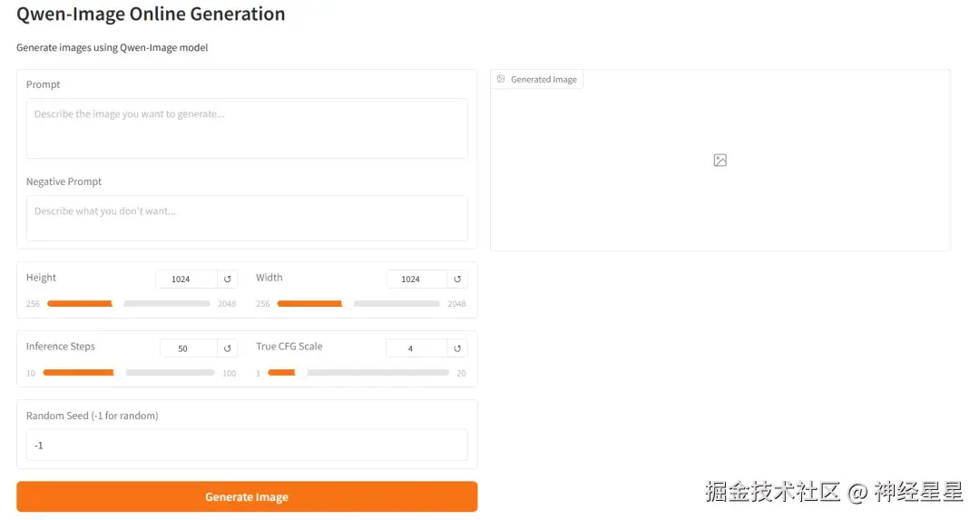This screenshot has width=980, height=520.
Task: Click the Width slider track
Action: [358, 304]
